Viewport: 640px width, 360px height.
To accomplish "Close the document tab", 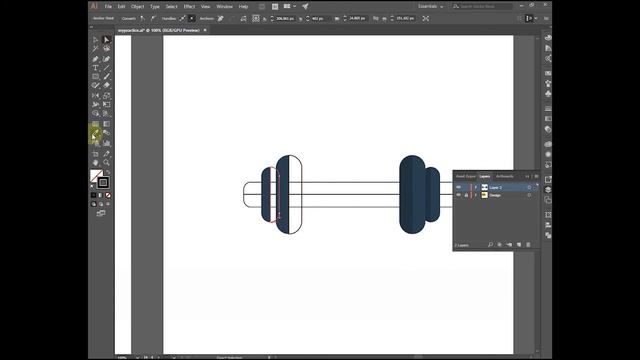I will coord(205,30).
